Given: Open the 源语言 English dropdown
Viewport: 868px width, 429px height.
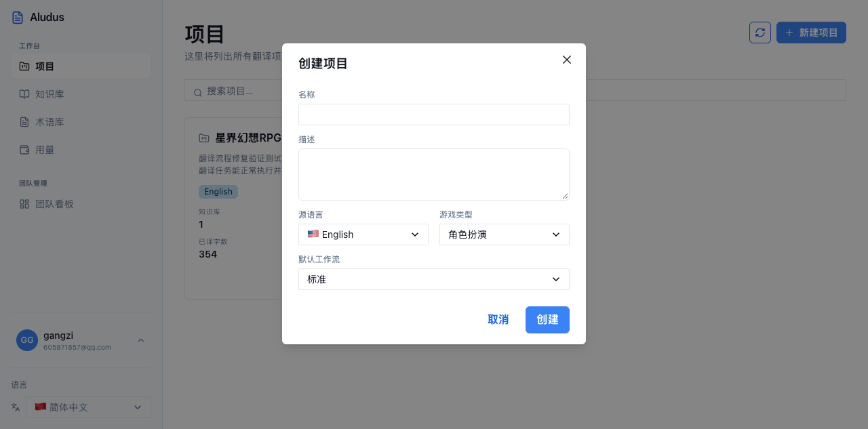Looking at the screenshot, I should click(363, 234).
